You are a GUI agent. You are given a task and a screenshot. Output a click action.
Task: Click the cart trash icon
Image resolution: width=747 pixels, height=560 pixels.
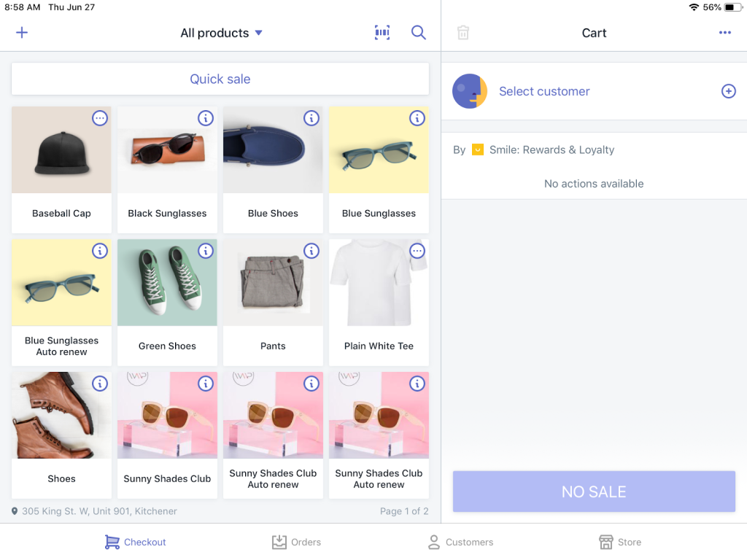click(463, 32)
